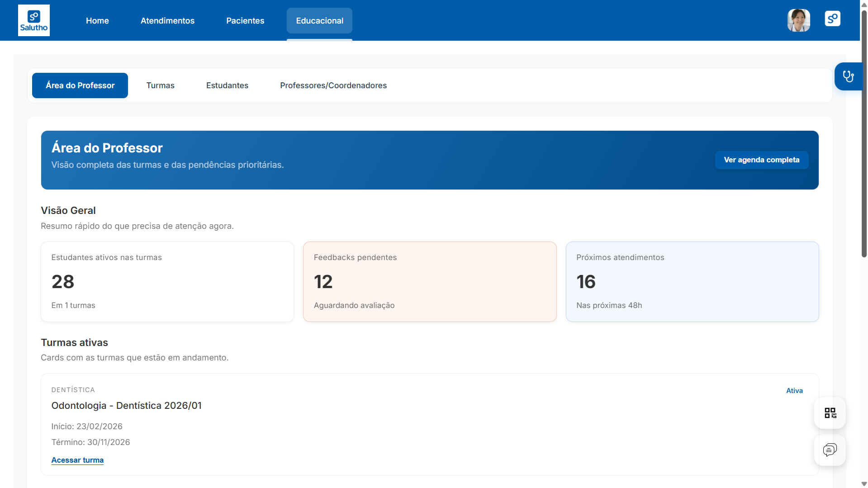Click the Ver agenda completa button
The height and width of the screenshot is (488, 868).
tap(762, 160)
